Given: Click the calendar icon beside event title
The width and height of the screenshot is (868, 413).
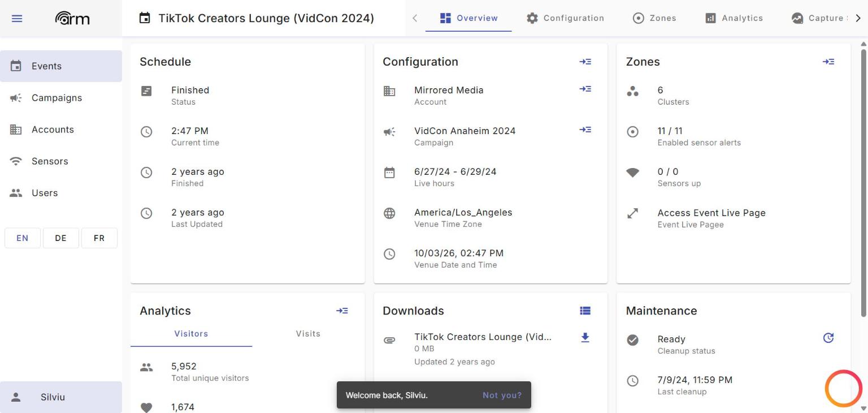Looking at the screenshot, I should pos(145,19).
